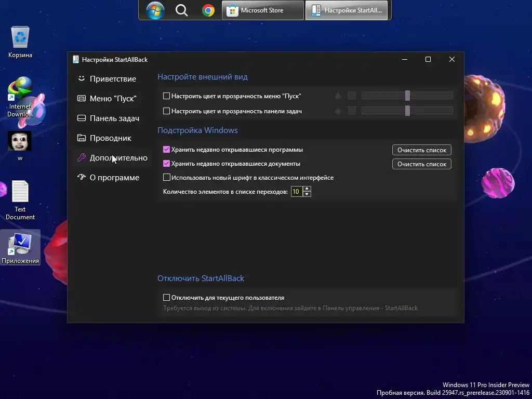Click the Отключить StartAllBack heading
The image size is (532, 399).
pyautogui.click(x=201, y=278)
